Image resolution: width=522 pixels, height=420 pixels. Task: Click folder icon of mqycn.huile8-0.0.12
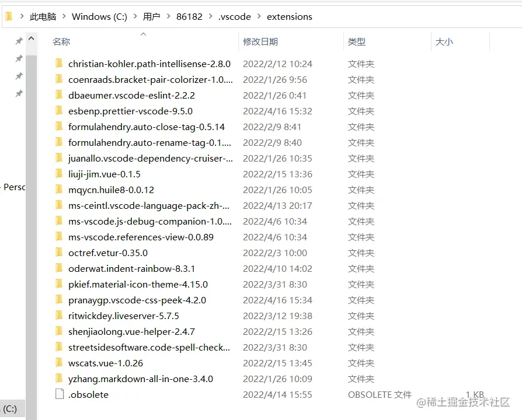click(x=59, y=189)
